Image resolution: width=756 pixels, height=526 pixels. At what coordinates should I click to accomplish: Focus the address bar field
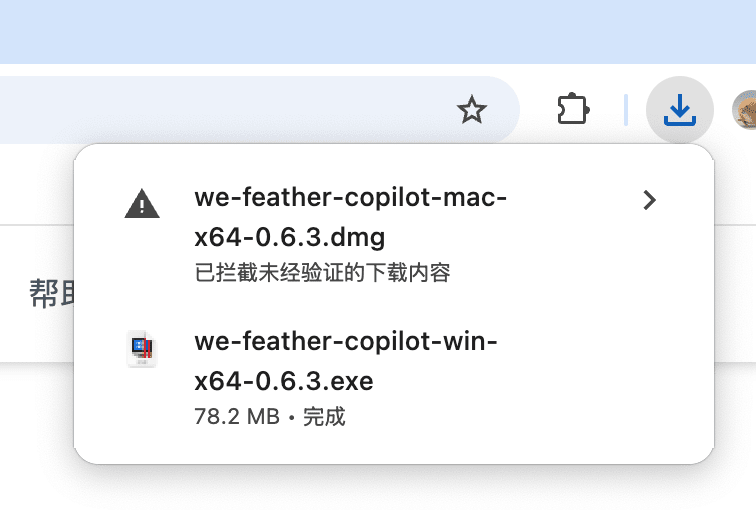pyautogui.click(x=200, y=110)
